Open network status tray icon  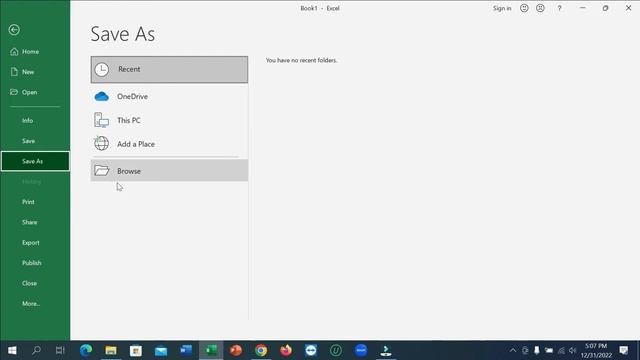[561, 350]
